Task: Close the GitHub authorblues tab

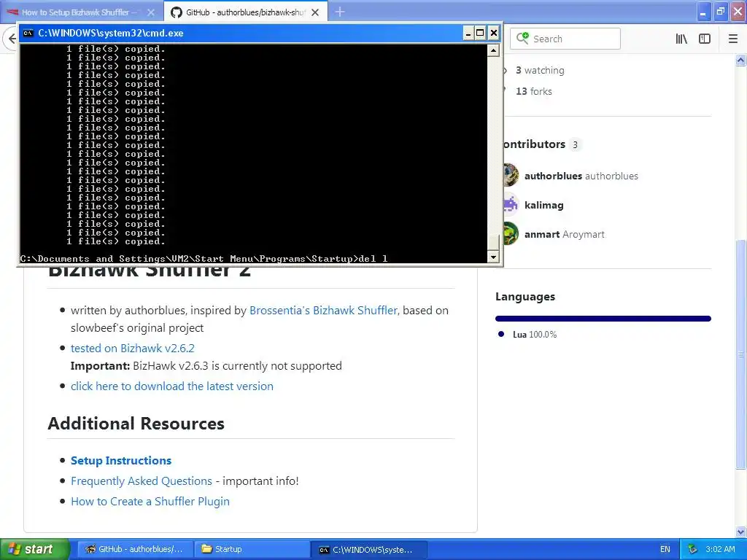Action: click(x=315, y=12)
